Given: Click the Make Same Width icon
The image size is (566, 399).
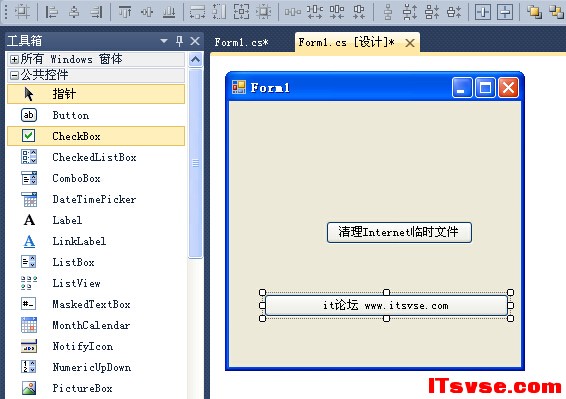Looking at the screenshot, I should [197, 12].
